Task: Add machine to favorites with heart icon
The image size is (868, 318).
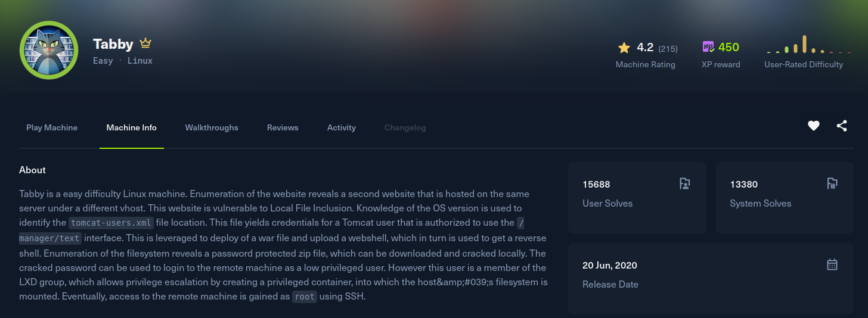Action: (814, 126)
